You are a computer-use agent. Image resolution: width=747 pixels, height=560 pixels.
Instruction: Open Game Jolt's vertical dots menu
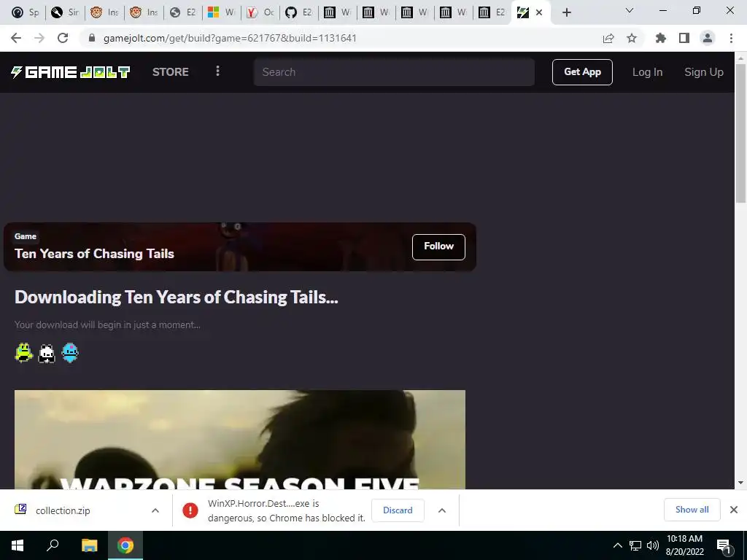point(217,71)
